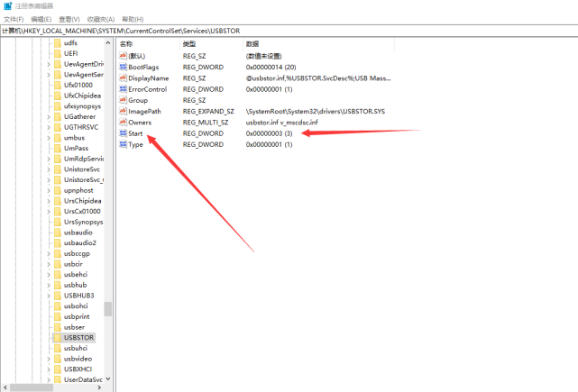Expand the USBXHCI key node
Viewport: 578px width, 392px height.
48,369
